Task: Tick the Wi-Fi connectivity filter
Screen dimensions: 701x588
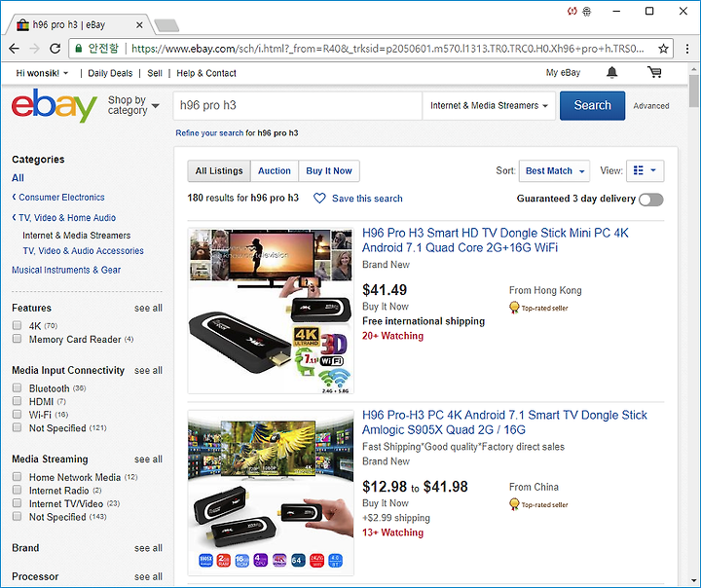Action: pyautogui.click(x=17, y=414)
